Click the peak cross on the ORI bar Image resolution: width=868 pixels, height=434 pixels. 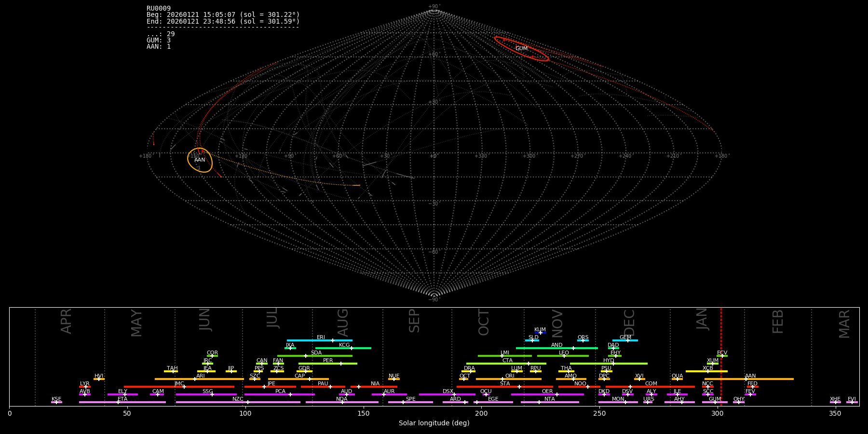point(502,379)
